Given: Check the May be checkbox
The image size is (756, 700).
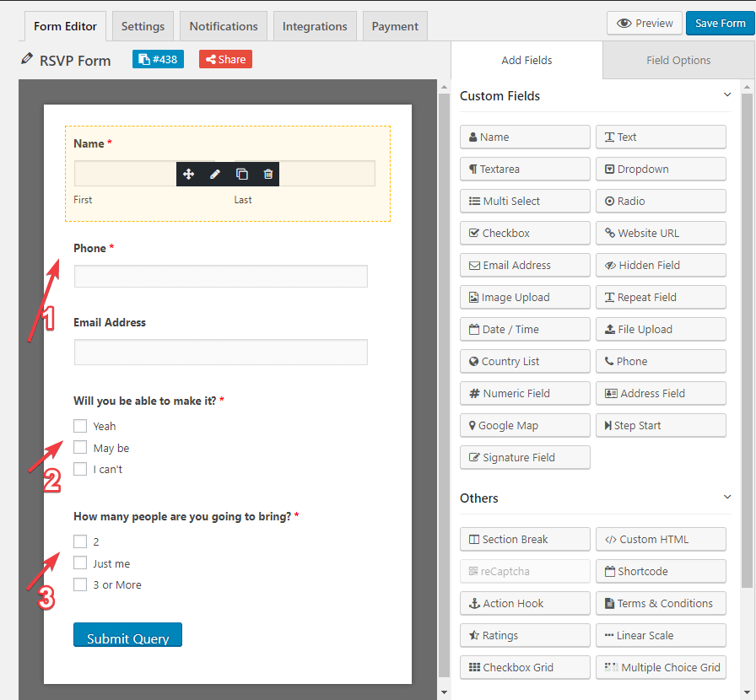Looking at the screenshot, I should point(80,447).
